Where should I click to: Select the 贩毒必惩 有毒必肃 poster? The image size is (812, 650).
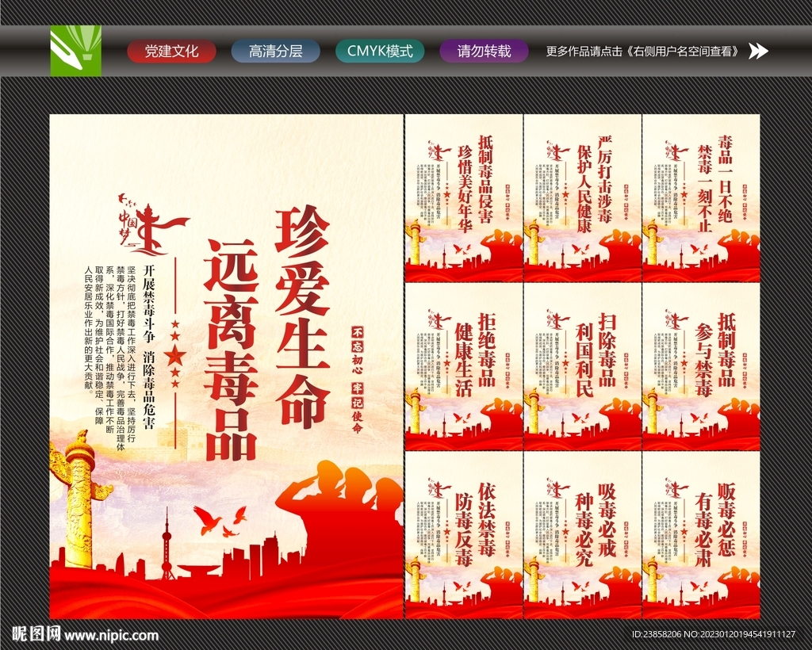(701, 535)
